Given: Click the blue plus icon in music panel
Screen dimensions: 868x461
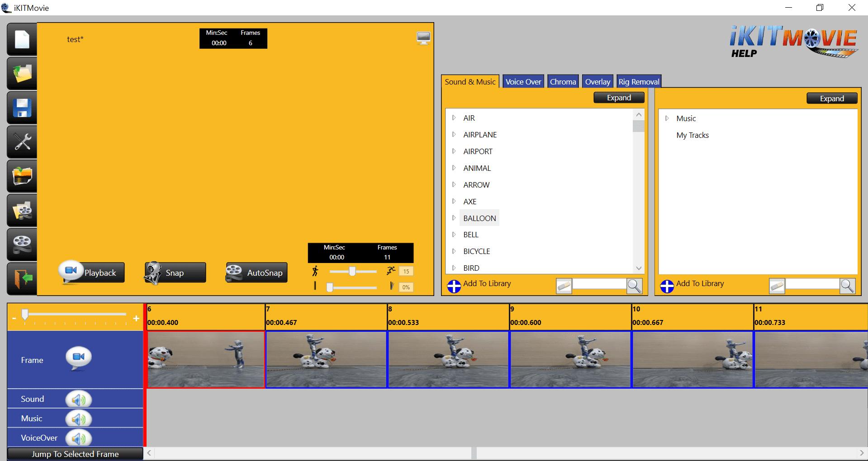Looking at the screenshot, I should pyautogui.click(x=667, y=286).
